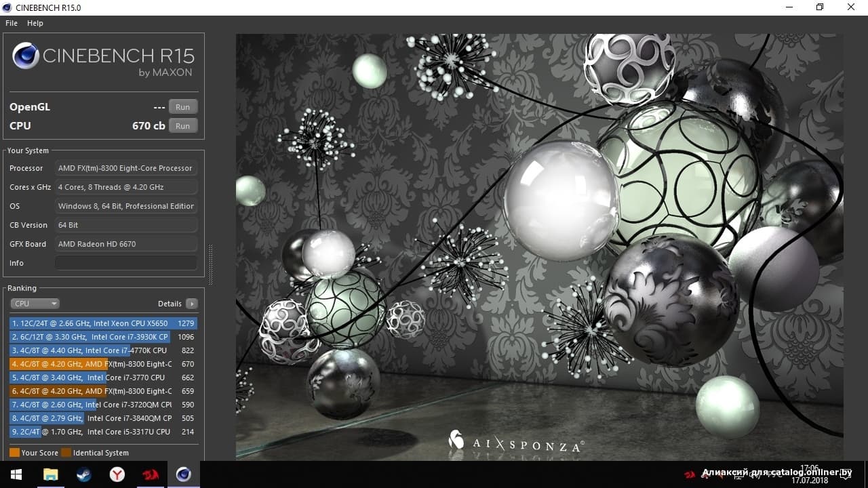
Task: Select the Core i7-3770 ranking entry
Action: (x=103, y=378)
